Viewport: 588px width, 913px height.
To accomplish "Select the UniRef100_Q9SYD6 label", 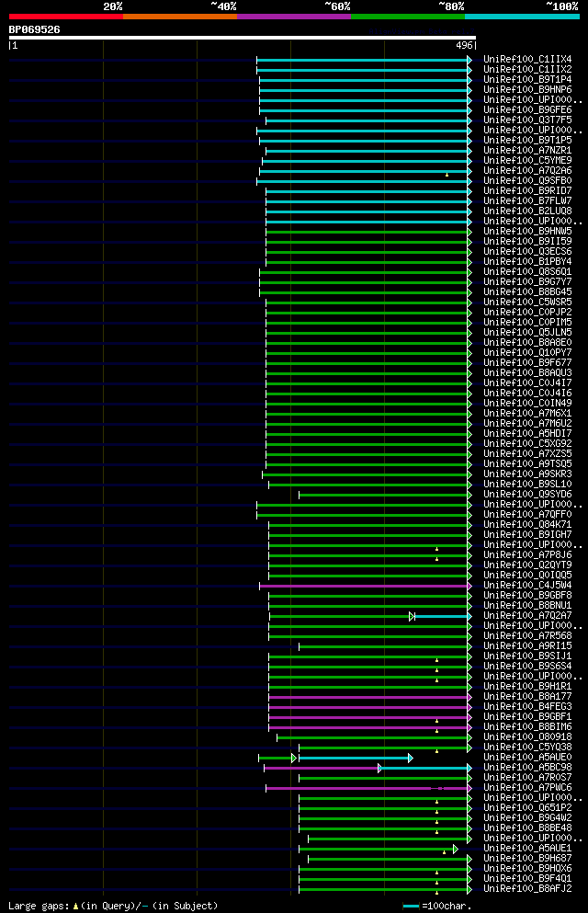I will click(x=527, y=495).
